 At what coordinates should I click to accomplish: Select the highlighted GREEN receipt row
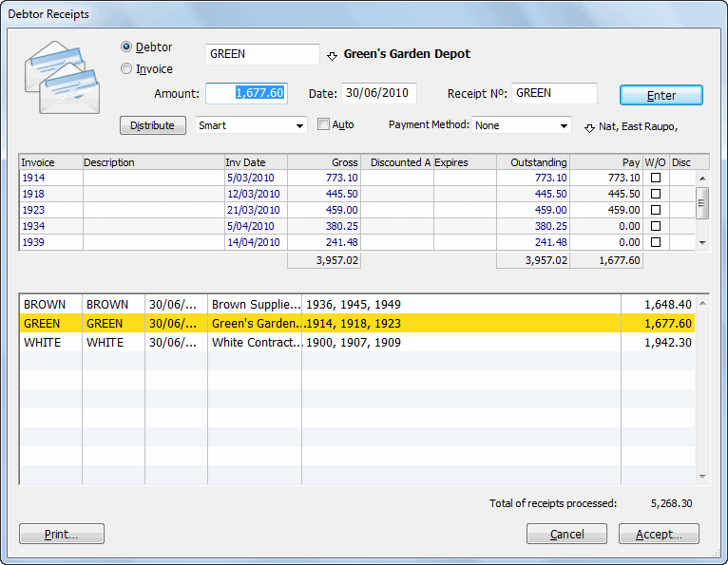click(x=357, y=323)
